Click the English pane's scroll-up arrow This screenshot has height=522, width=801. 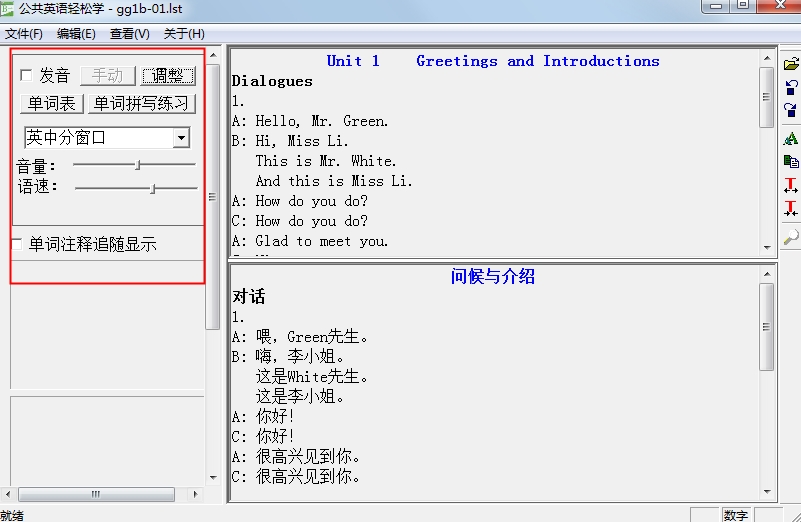pos(767,58)
